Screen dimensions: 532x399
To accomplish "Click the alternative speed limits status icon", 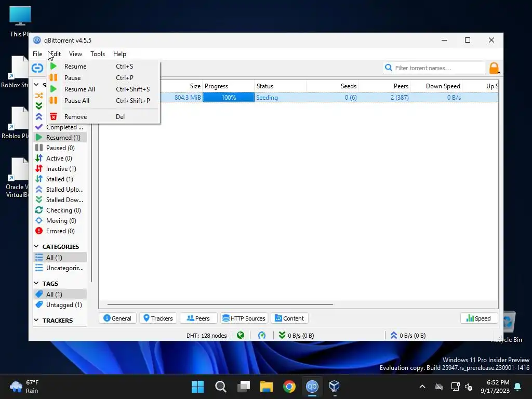I will coord(262,336).
